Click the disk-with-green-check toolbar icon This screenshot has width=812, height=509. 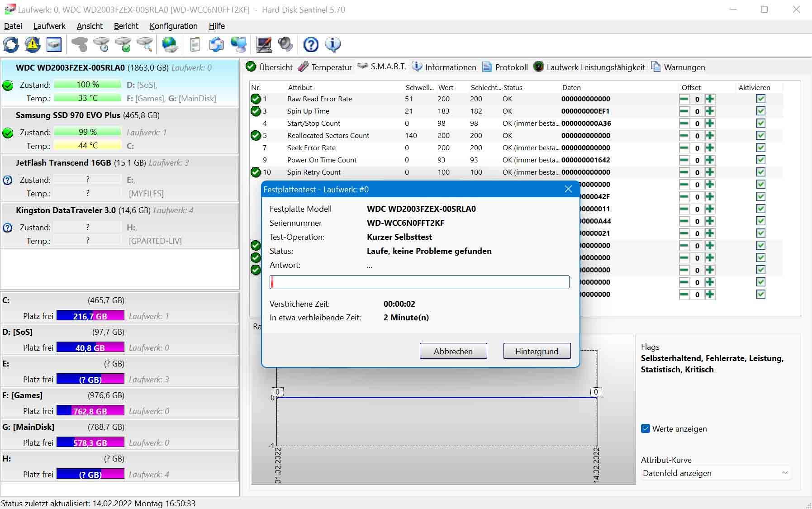click(123, 44)
